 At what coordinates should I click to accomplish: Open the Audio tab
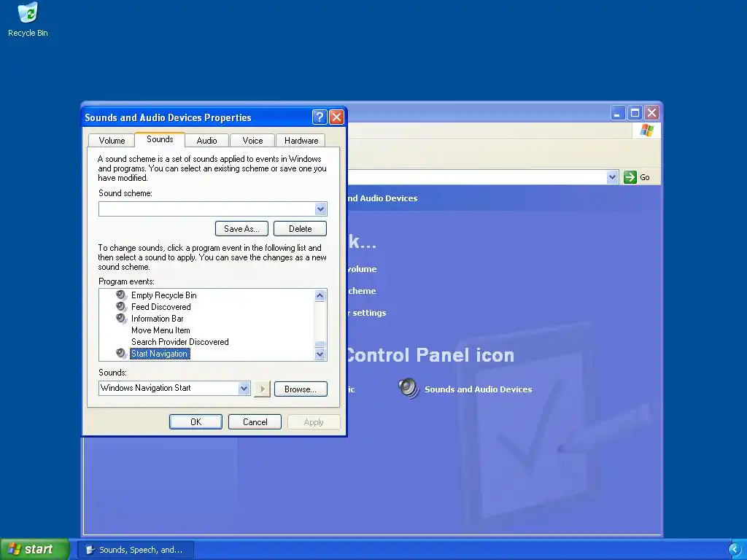(x=206, y=141)
